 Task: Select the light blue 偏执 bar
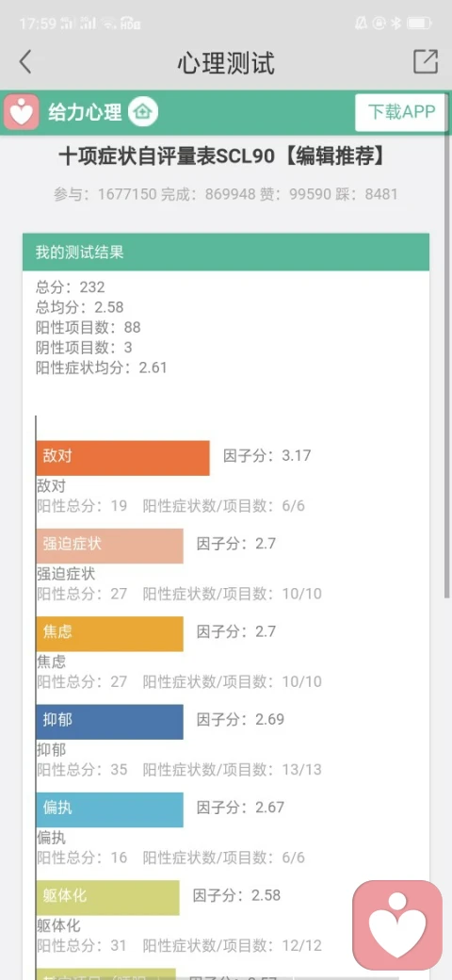tap(109, 809)
